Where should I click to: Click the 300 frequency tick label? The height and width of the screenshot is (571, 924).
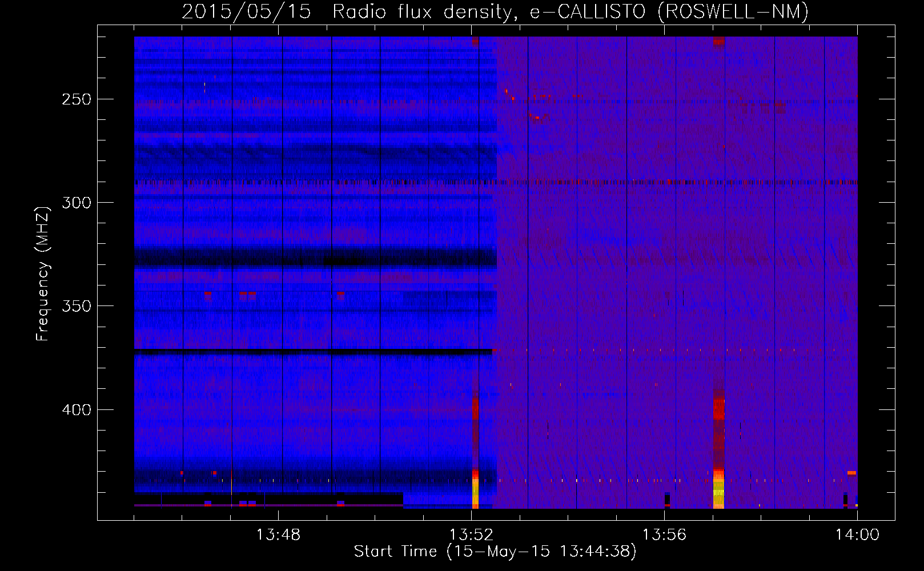point(77,203)
